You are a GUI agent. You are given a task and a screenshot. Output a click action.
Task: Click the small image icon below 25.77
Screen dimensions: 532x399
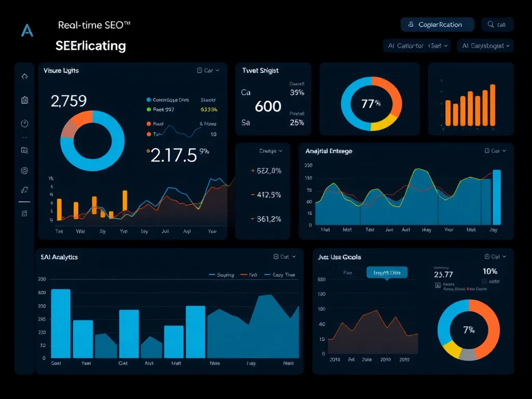coord(437,286)
